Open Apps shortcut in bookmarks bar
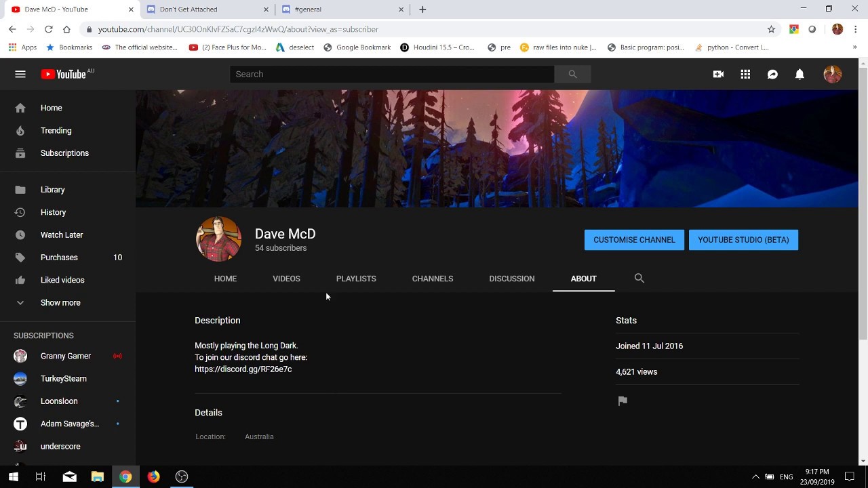Viewport: 868px width, 488px height. click(22, 47)
